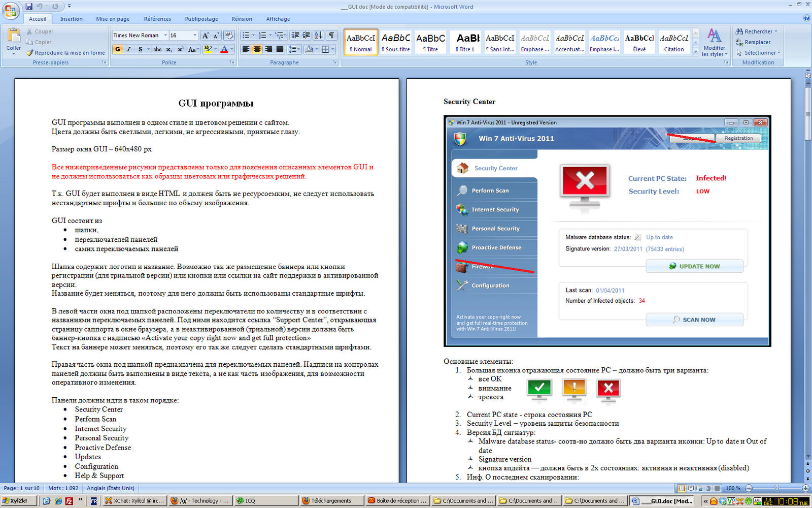The height and width of the screenshot is (508, 812).
Task: Click the Reproduire la mise en forme painter
Action: coord(66,53)
